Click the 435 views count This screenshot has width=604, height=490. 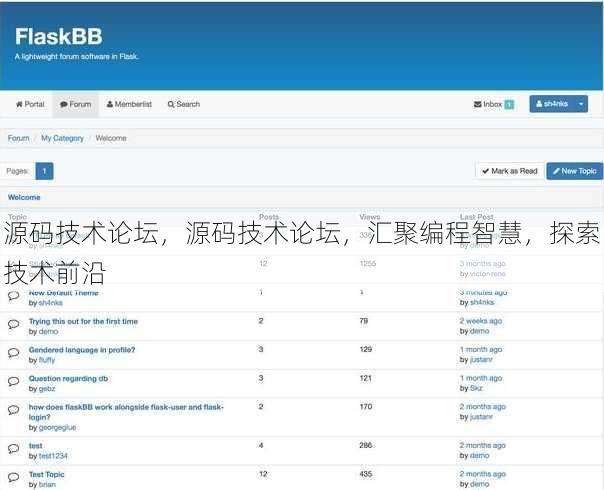tap(366, 474)
